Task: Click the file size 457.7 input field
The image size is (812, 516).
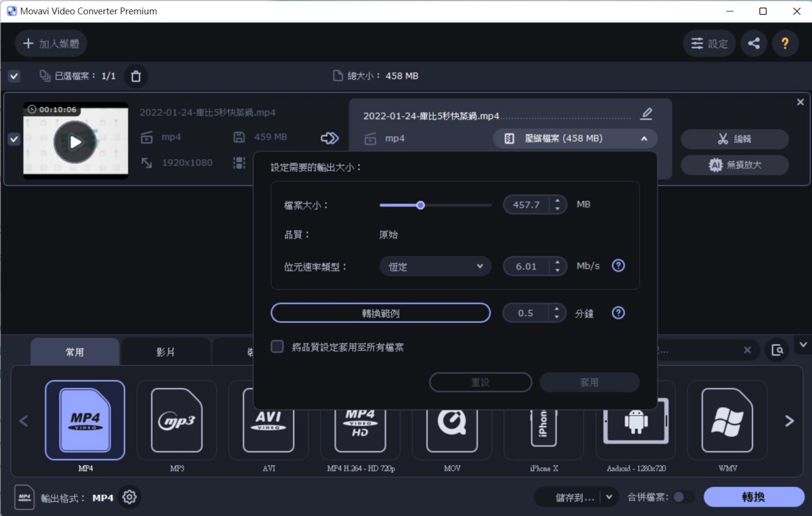Action: coord(526,205)
